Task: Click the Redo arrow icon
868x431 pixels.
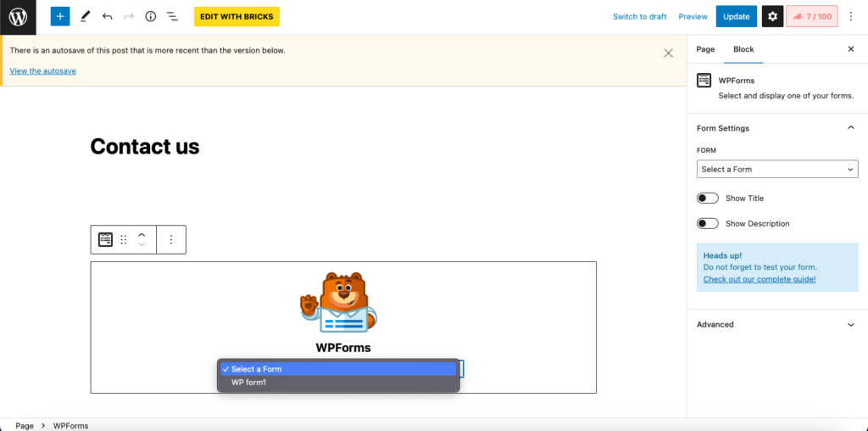Action: 129,17
